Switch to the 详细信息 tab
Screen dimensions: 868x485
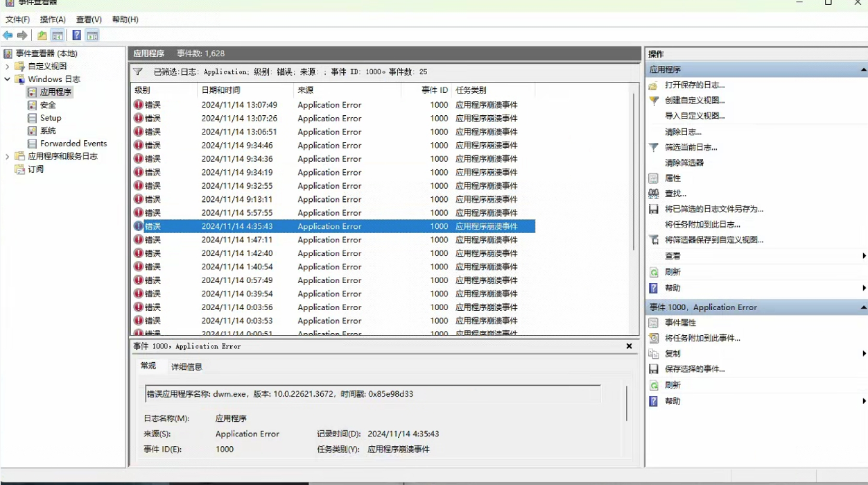click(186, 366)
